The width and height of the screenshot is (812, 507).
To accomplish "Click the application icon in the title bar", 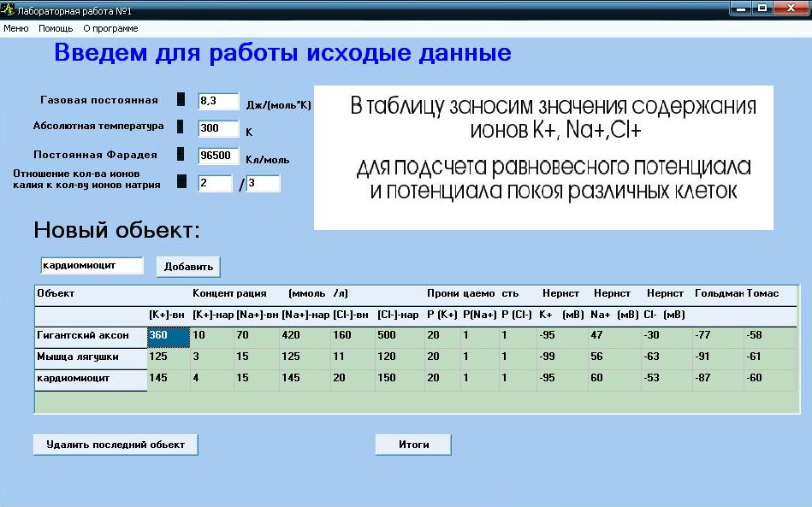I will click(x=8, y=8).
